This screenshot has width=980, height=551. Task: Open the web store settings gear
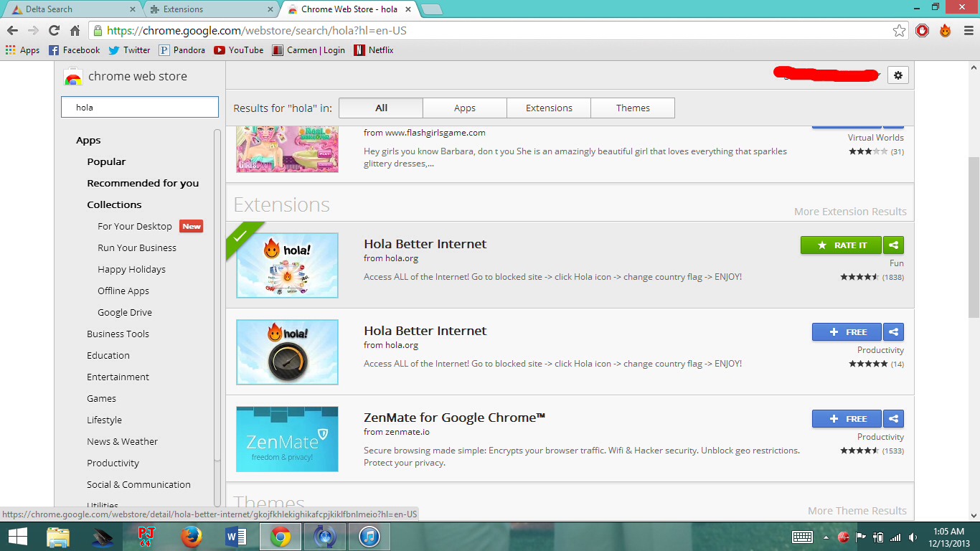pos(898,75)
